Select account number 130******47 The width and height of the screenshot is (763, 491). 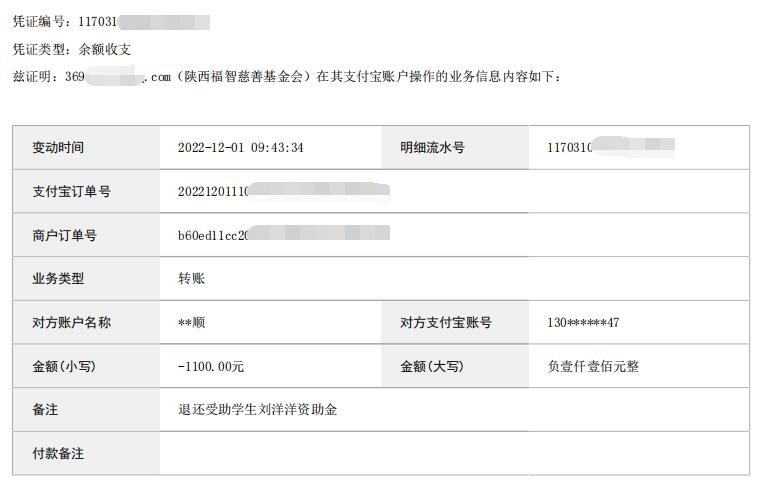(x=583, y=323)
